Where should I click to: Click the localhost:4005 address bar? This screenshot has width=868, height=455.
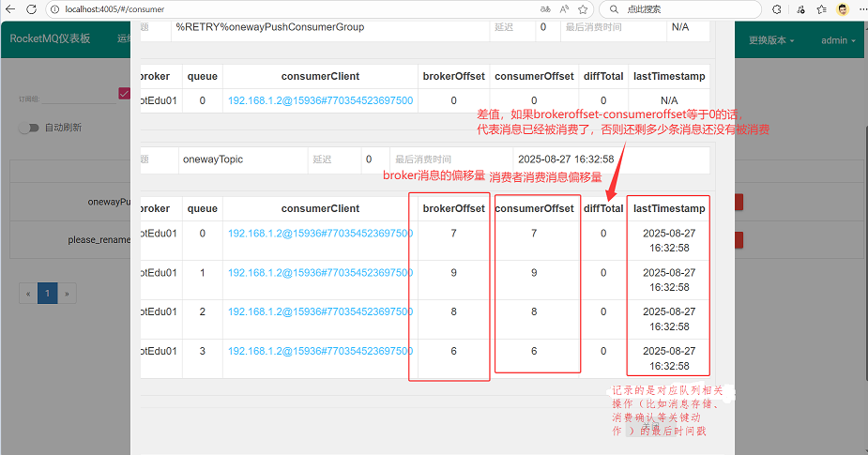[x=282, y=9]
